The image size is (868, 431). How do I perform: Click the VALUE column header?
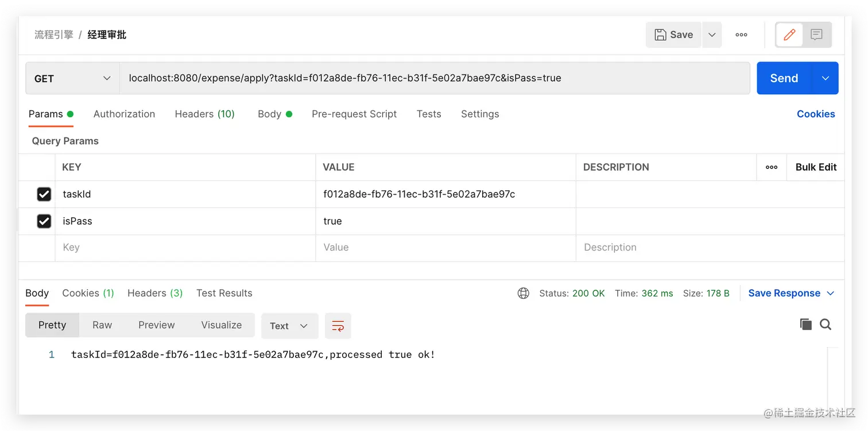[x=339, y=167]
